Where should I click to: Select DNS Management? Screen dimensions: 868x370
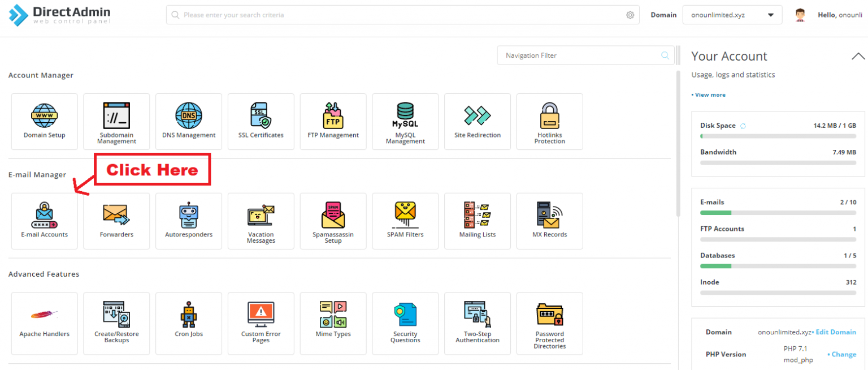[x=189, y=121]
